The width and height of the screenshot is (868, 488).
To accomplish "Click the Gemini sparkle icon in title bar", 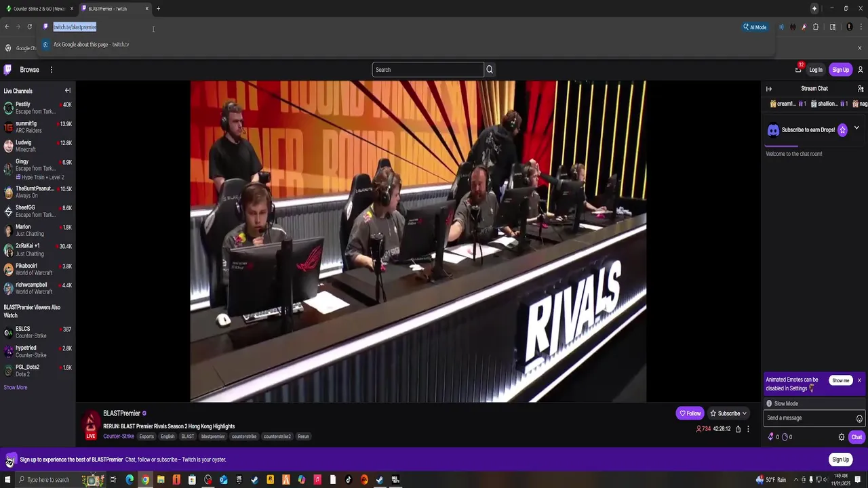I will coord(814,8).
